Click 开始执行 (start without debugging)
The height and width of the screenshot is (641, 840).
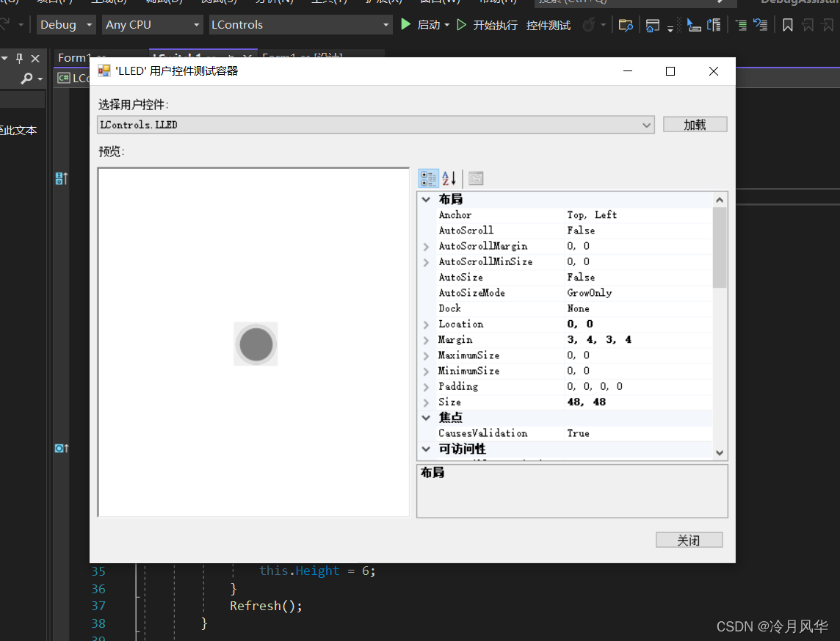coord(487,25)
